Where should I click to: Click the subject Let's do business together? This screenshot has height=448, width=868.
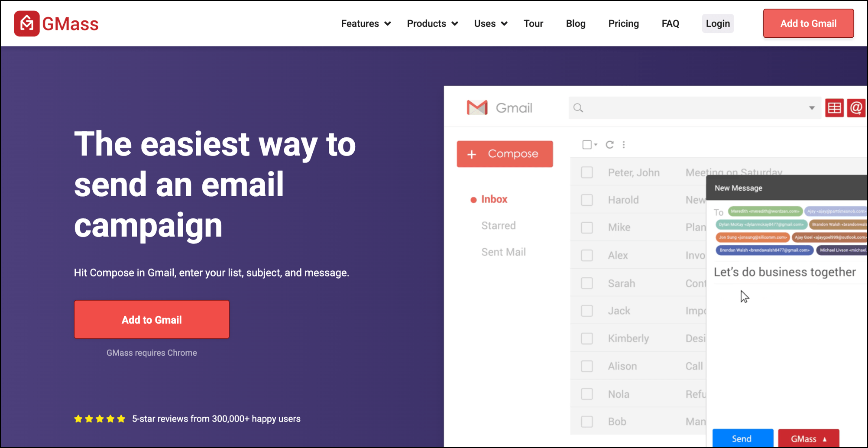coord(784,272)
